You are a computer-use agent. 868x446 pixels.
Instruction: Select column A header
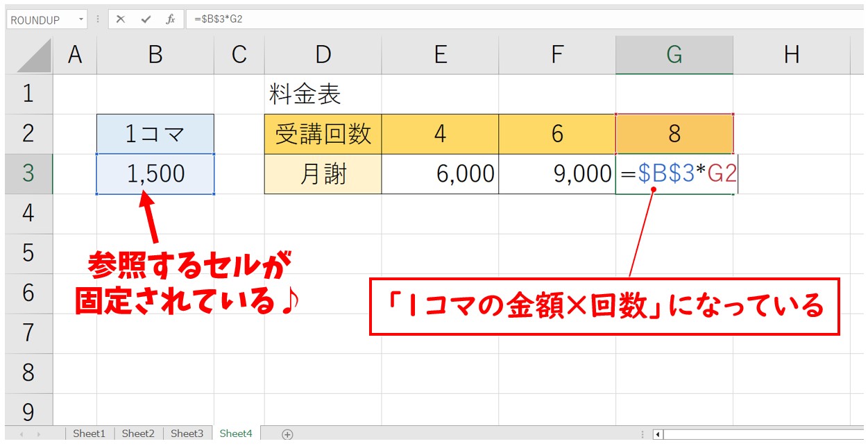[75, 55]
